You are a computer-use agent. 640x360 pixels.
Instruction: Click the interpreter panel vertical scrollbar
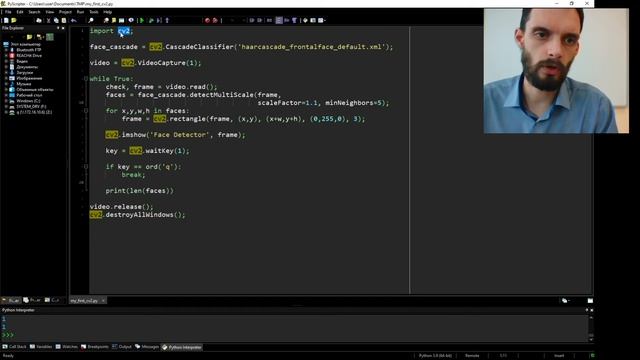(x=591, y=328)
